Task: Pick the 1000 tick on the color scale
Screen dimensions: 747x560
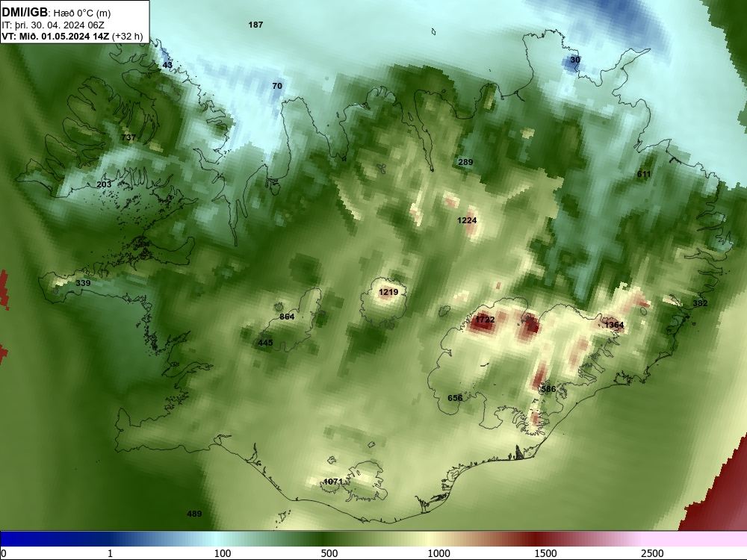Action: 438,553
